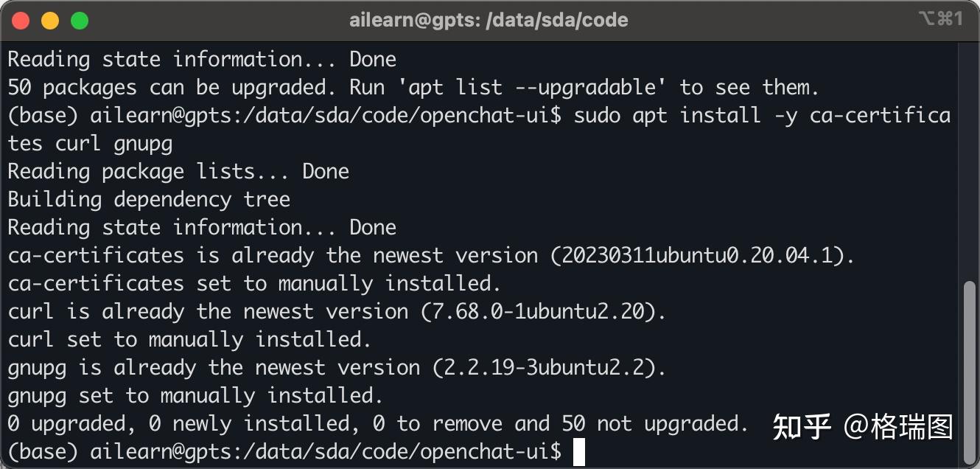Close the terminal window with red button
The image size is (980, 469).
(x=21, y=20)
